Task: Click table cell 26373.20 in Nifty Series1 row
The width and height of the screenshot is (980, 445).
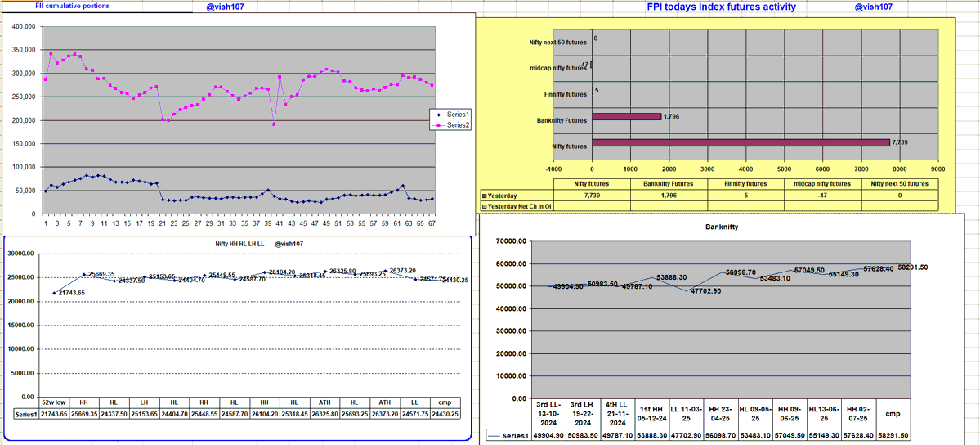Action: pyautogui.click(x=385, y=415)
